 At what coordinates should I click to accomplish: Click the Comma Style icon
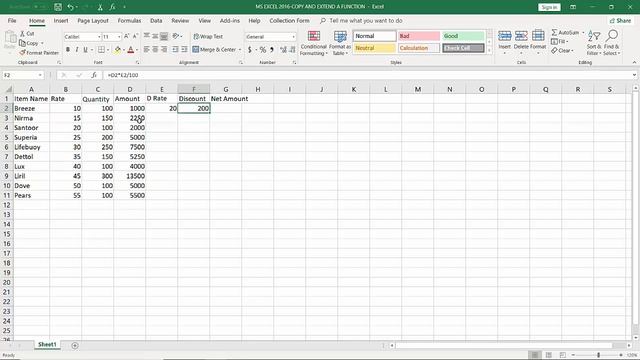click(272, 50)
